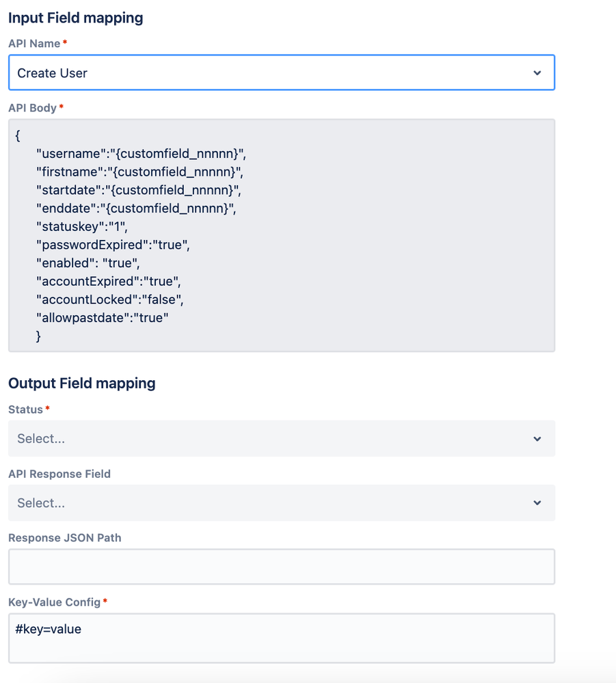Click the 'Key-Value Config' field label

55,602
